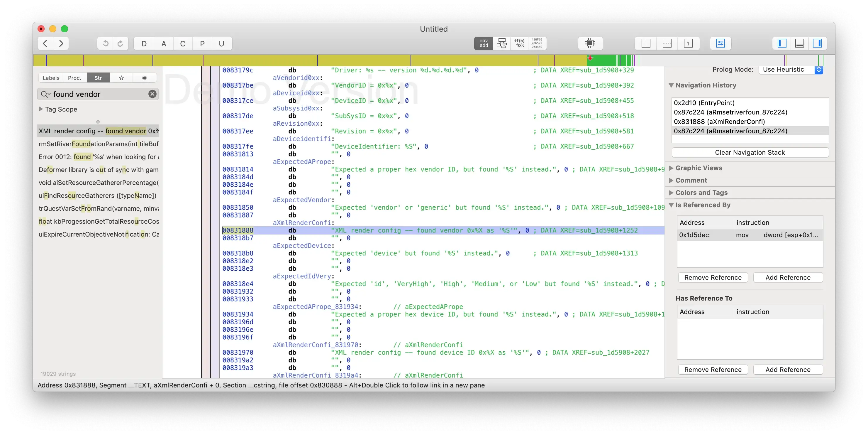Click the undo arrow button

point(106,43)
